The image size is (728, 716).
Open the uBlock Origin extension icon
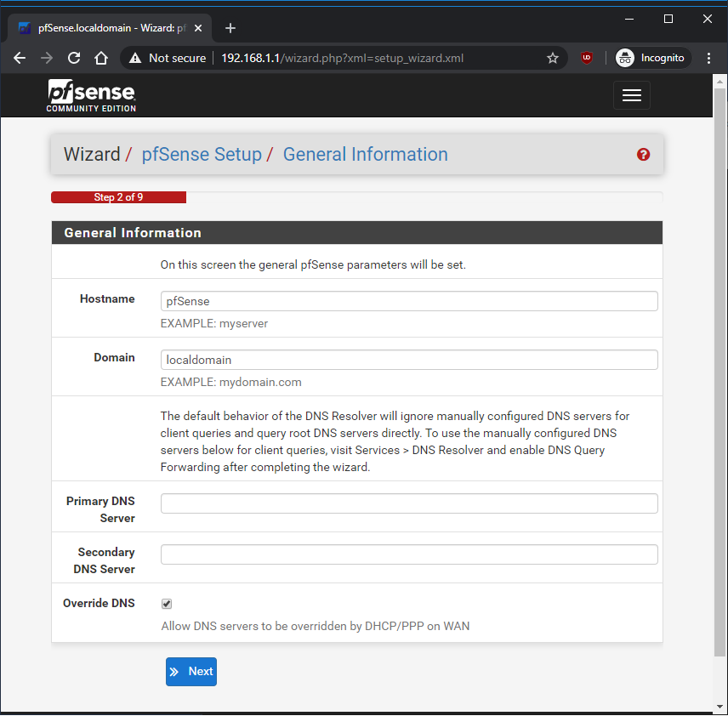click(x=587, y=58)
